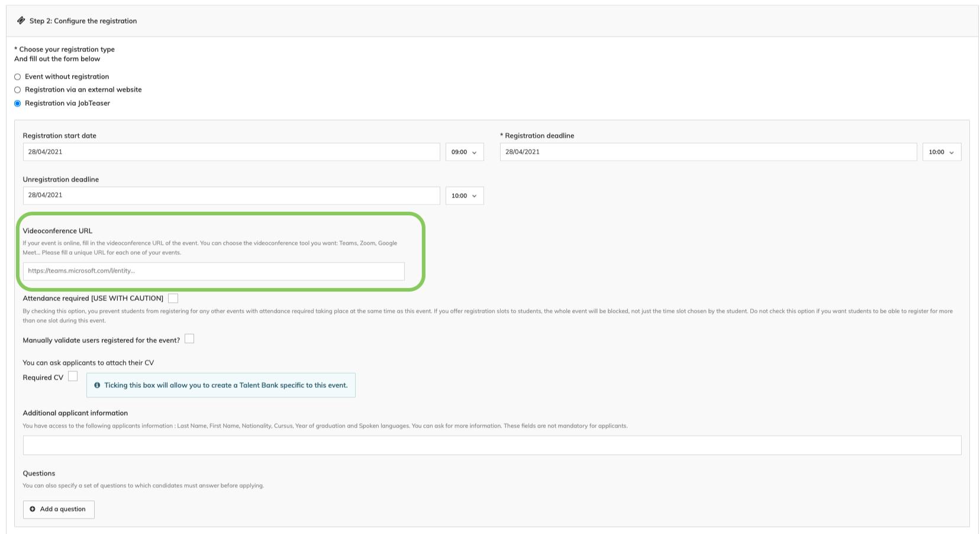
Task: Select Event without registration option
Action: (18, 77)
